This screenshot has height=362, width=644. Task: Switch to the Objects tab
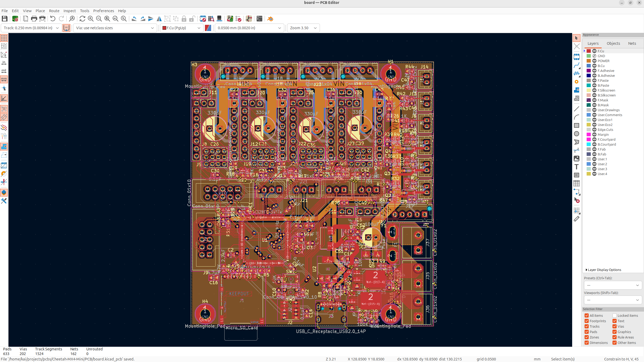click(x=613, y=43)
